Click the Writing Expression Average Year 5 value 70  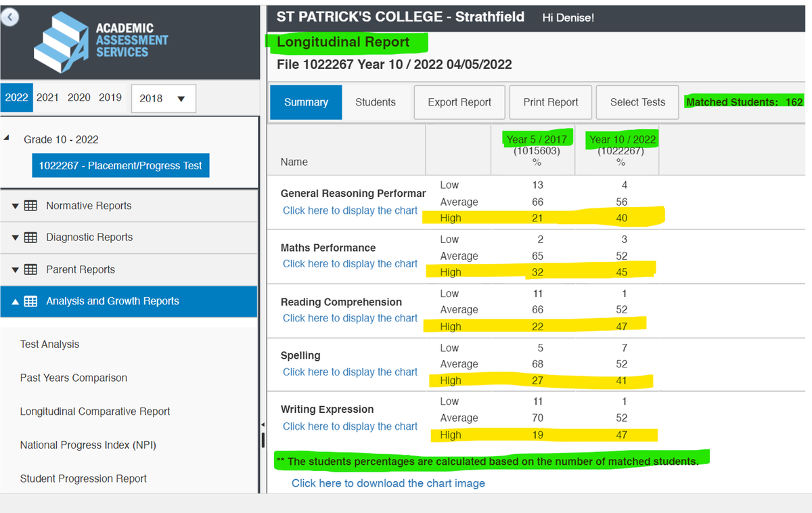pos(537,418)
